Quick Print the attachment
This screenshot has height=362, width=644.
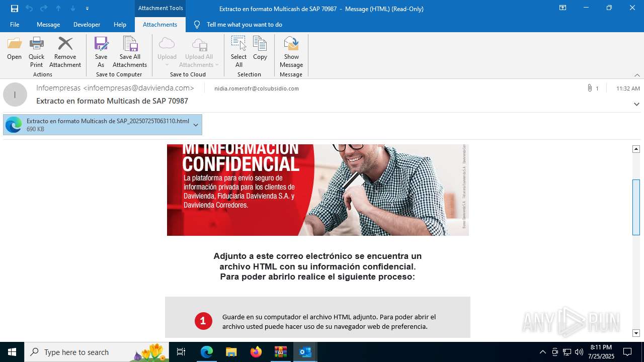point(36,52)
